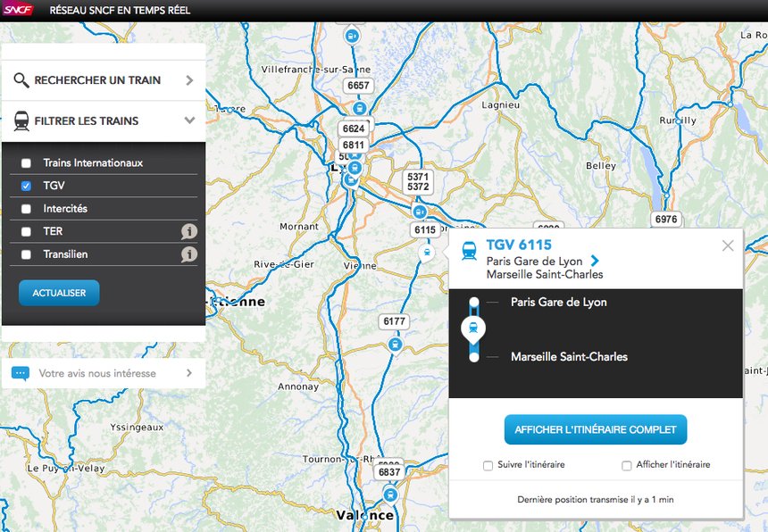Click Mornant label on map

click(x=299, y=227)
